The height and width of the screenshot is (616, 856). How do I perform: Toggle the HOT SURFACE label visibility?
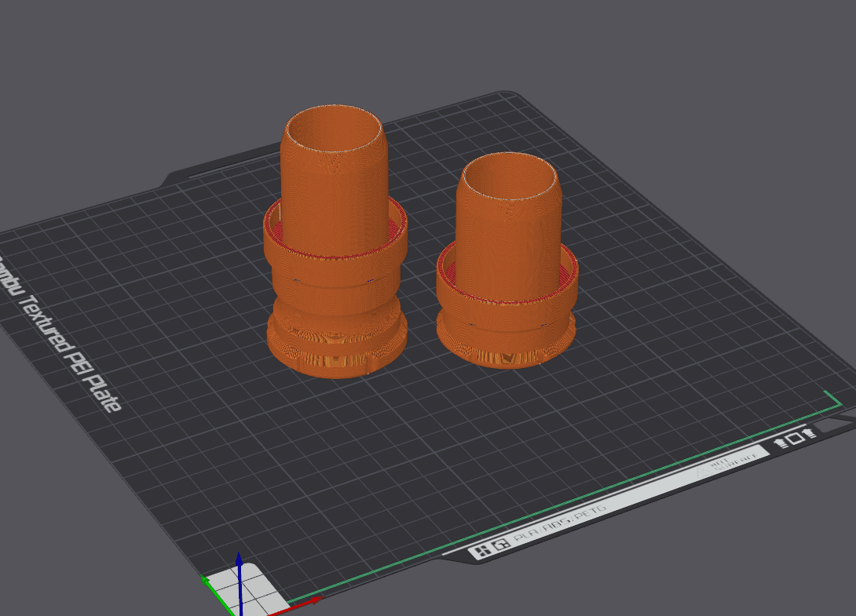(x=733, y=461)
